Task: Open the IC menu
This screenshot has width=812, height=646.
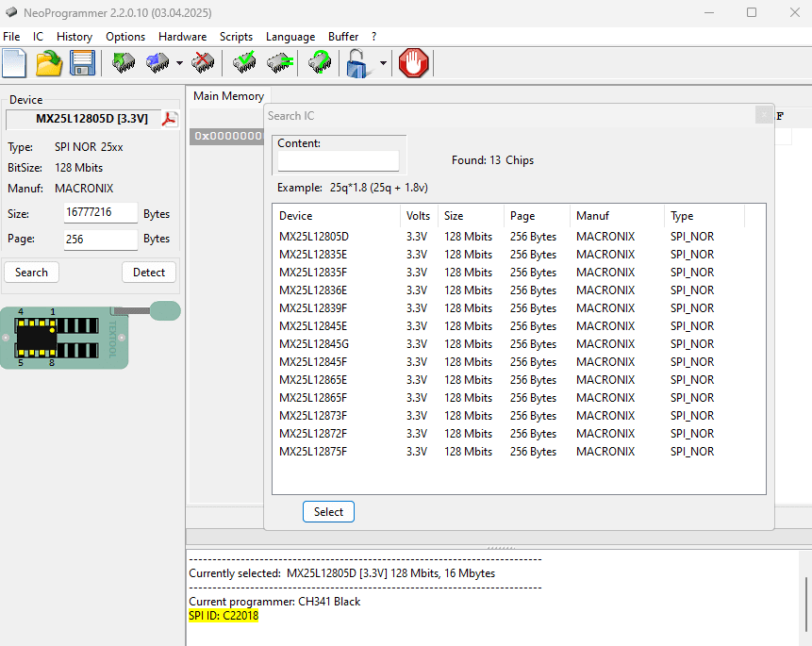Action: coord(38,37)
